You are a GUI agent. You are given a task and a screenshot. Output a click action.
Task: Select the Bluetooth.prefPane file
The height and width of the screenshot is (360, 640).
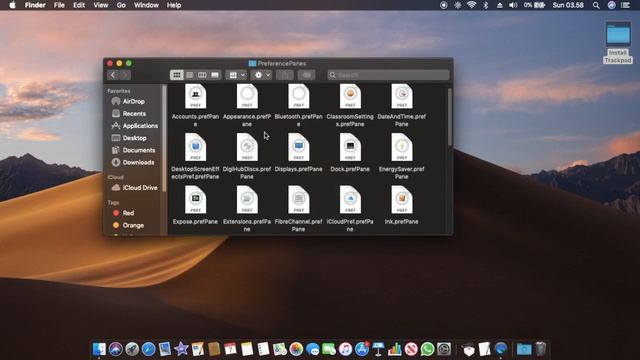tap(298, 96)
